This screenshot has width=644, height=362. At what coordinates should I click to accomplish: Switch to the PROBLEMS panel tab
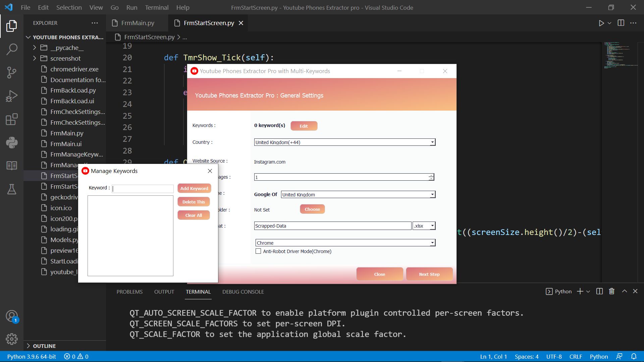[129, 292]
